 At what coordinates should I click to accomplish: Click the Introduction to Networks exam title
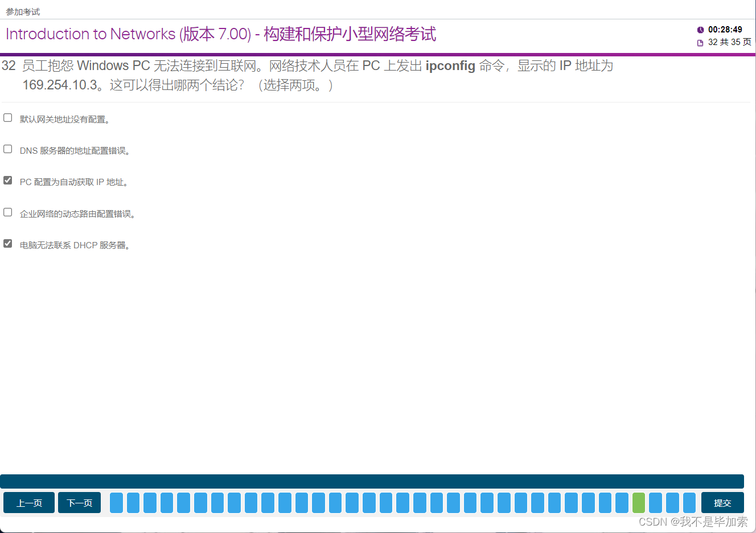pyautogui.click(x=221, y=34)
